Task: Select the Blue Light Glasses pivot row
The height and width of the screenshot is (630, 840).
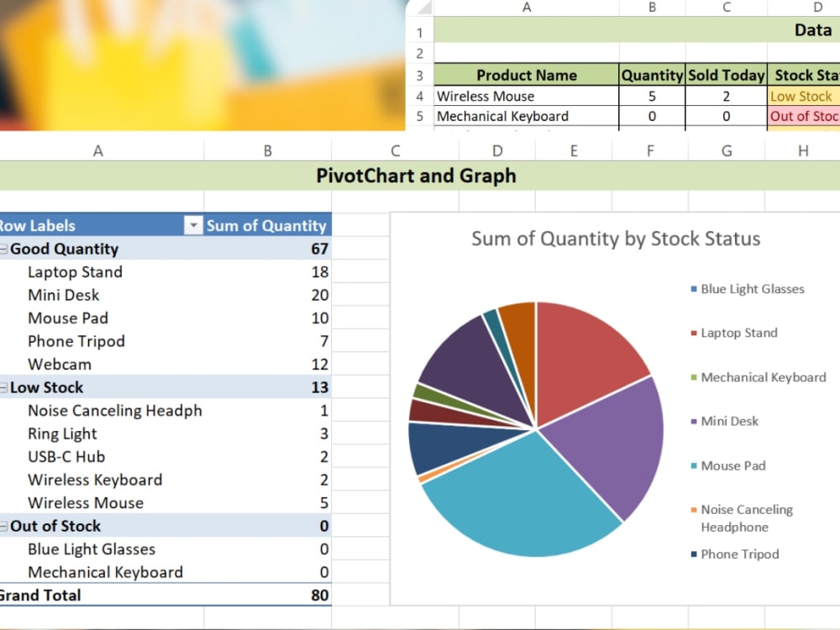Action: tap(92, 549)
